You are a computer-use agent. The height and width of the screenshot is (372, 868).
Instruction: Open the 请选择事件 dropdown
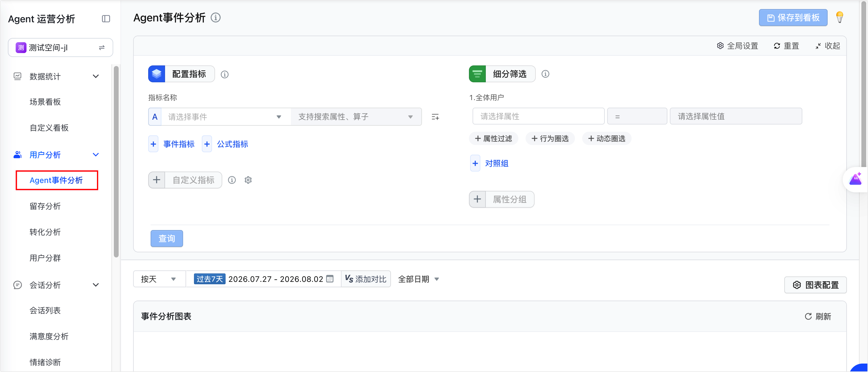(226, 117)
